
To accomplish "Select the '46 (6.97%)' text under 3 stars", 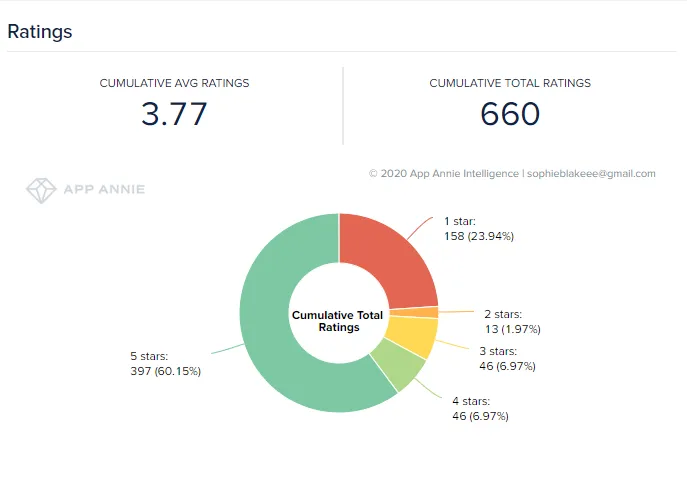I will pyautogui.click(x=507, y=366).
